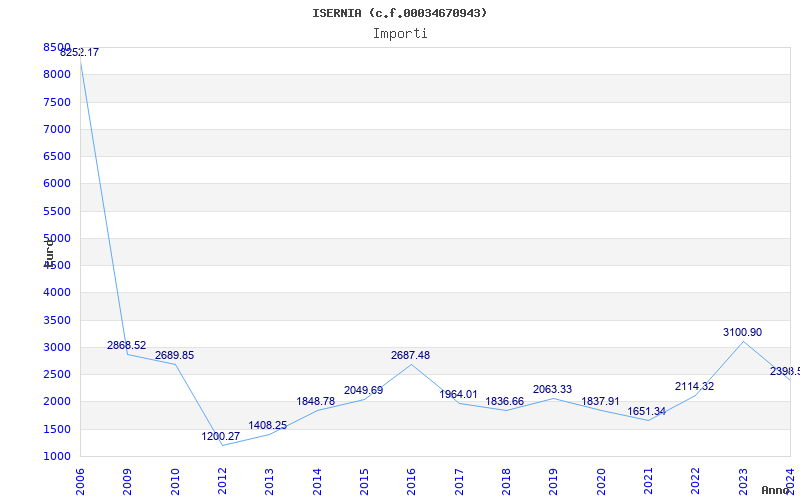Select the 2868.52 value for 2009
The width and height of the screenshot is (800, 500).
tap(126, 345)
